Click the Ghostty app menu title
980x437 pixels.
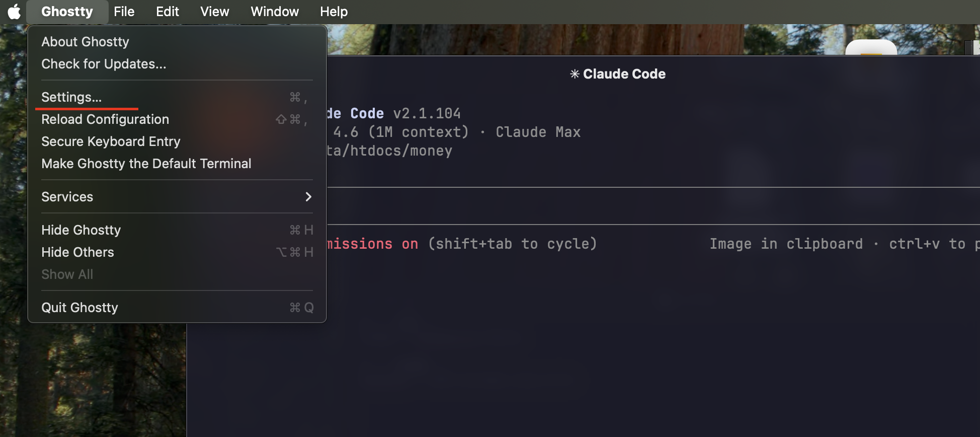click(x=67, y=12)
